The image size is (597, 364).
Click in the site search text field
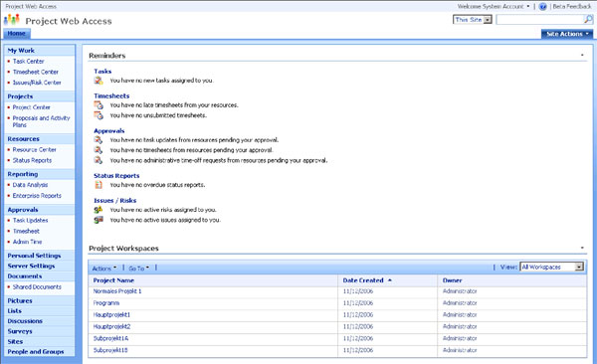click(540, 20)
